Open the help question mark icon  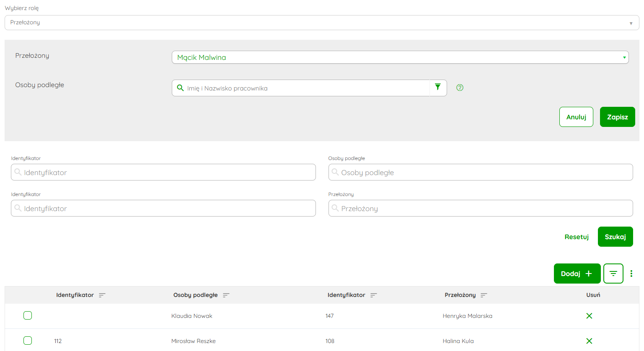pyautogui.click(x=460, y=88)
